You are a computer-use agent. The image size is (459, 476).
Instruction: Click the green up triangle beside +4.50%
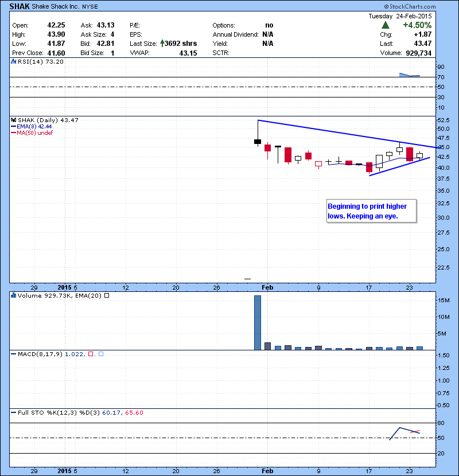pos(386,25)
